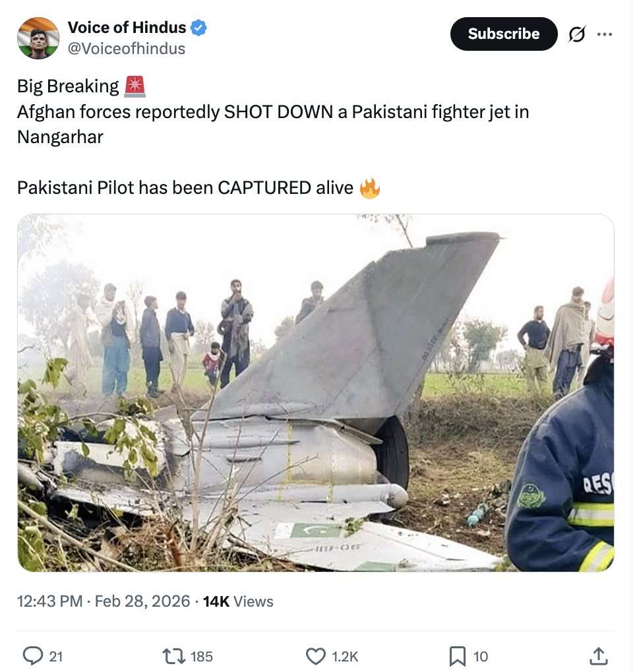Click the tweet text about Nangarhar
The image size is (637, 672).
point(272,125)
